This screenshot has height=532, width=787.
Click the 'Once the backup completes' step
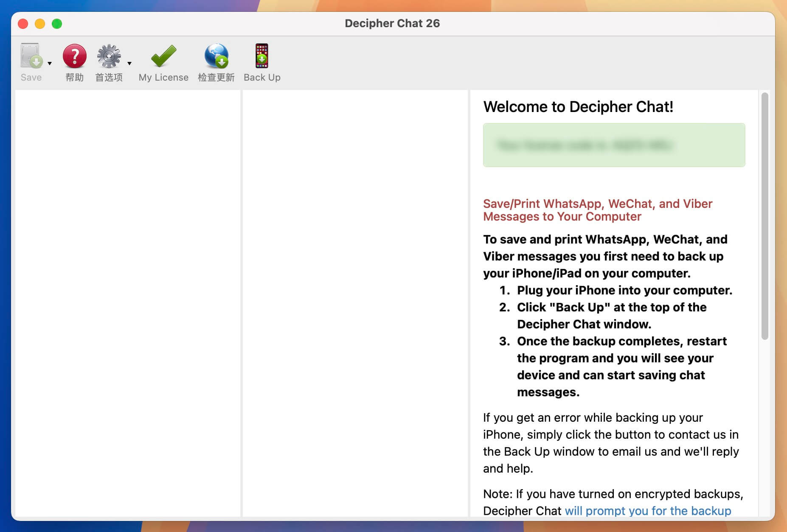pyautogui.click(x=622, y=367)
